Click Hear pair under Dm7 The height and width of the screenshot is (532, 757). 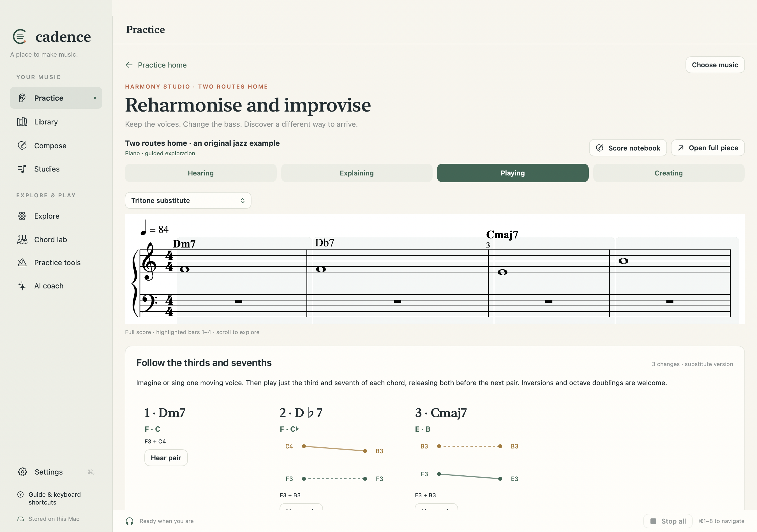tap(166, 458)
